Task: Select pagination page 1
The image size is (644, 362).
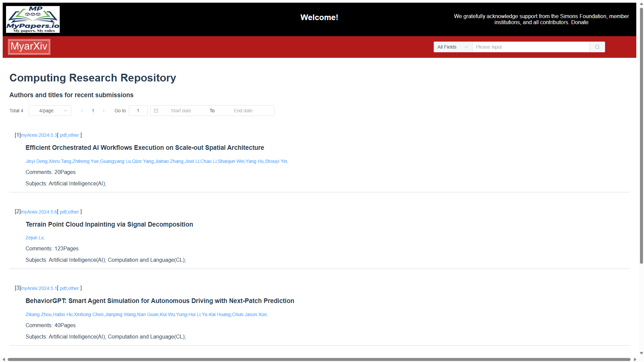Action: (93, 110)
